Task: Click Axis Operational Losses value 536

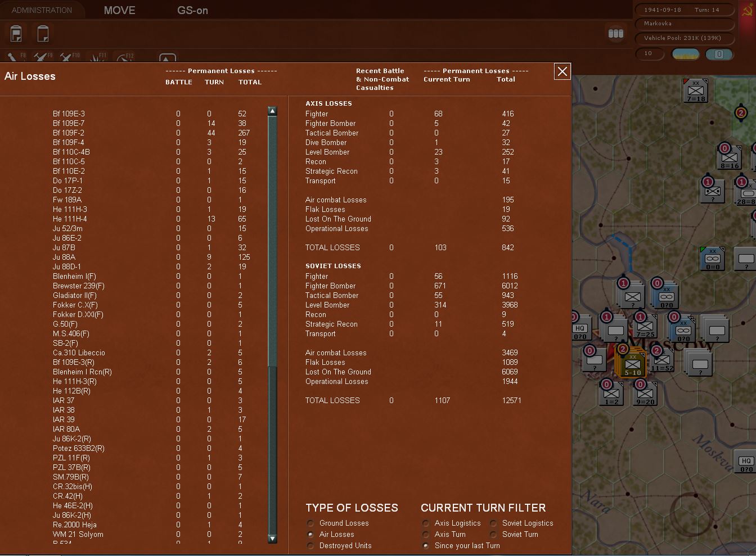Action: pyautogui.click(x=507, y=228)
